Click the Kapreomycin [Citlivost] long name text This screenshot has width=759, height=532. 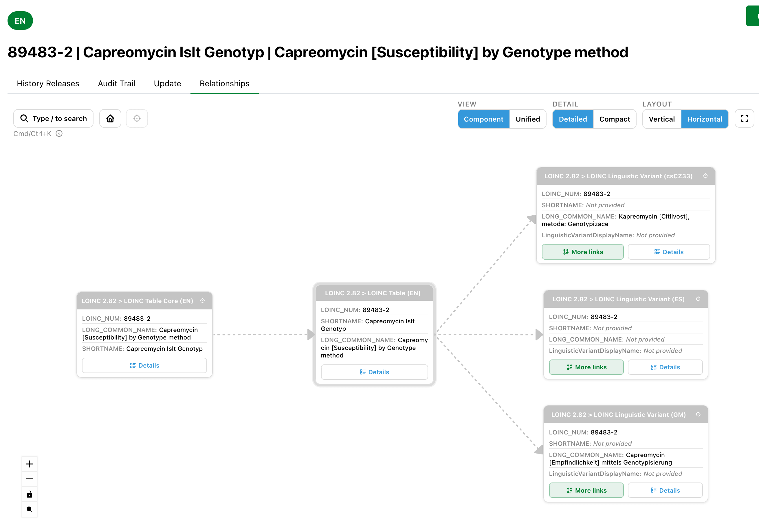pyautogui.click(x=615, y=220)
